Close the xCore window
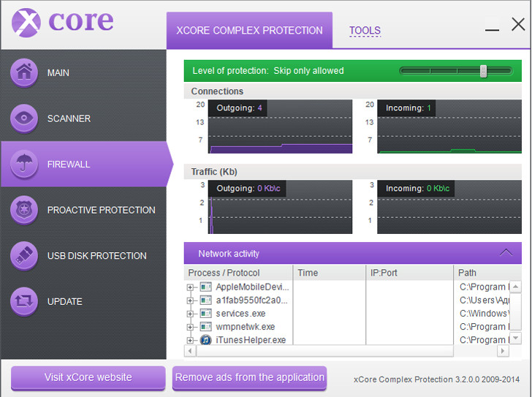This screenshot has height=397, width=532. coord(518,24)
